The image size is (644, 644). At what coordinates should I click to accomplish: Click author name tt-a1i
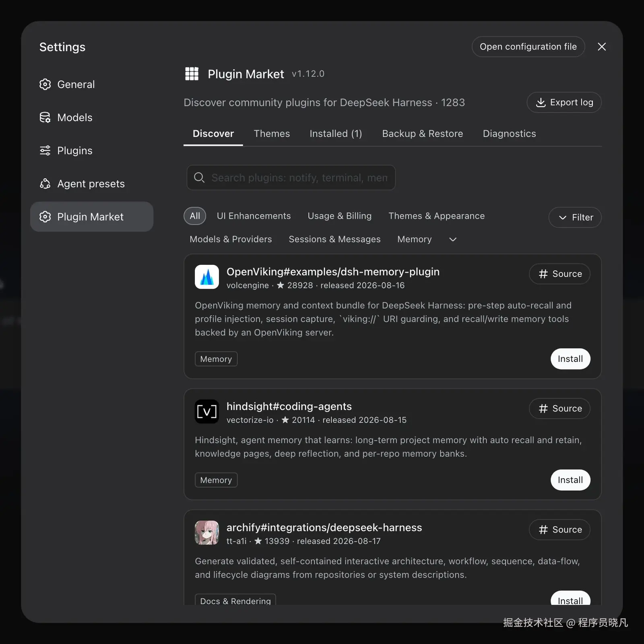(x=237, y=541)
